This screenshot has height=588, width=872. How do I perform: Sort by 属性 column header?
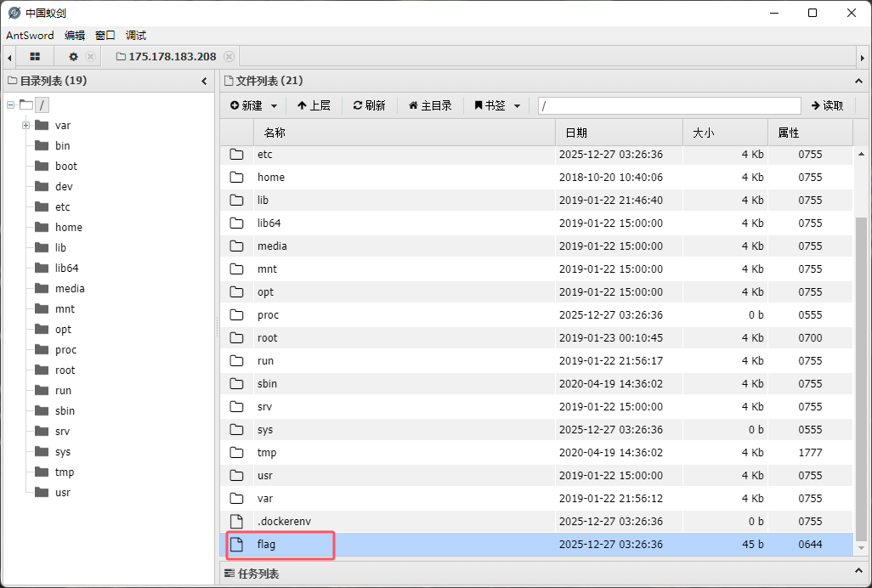tap(810, 133)
